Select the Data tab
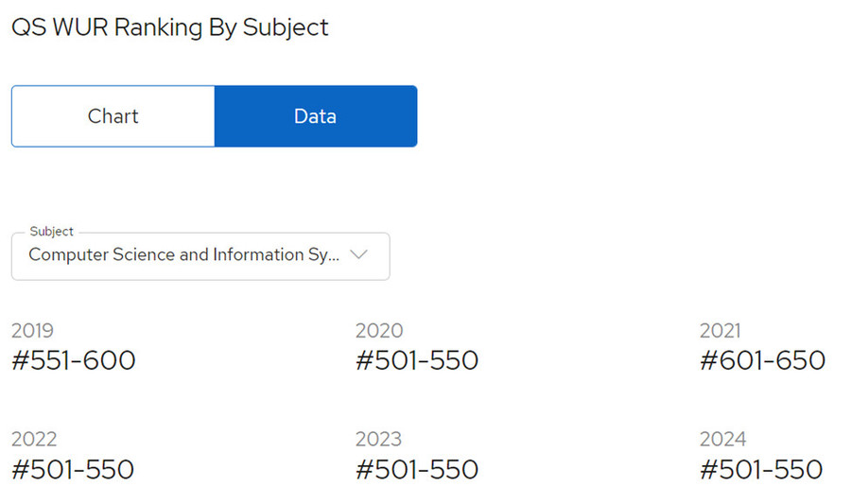The image size is (851, 504). [x=315, y=116]
